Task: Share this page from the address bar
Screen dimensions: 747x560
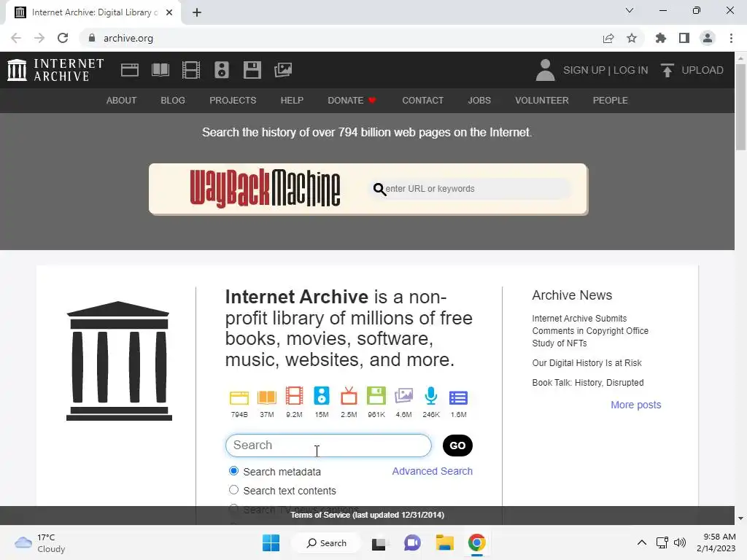Action: [608, 38]
